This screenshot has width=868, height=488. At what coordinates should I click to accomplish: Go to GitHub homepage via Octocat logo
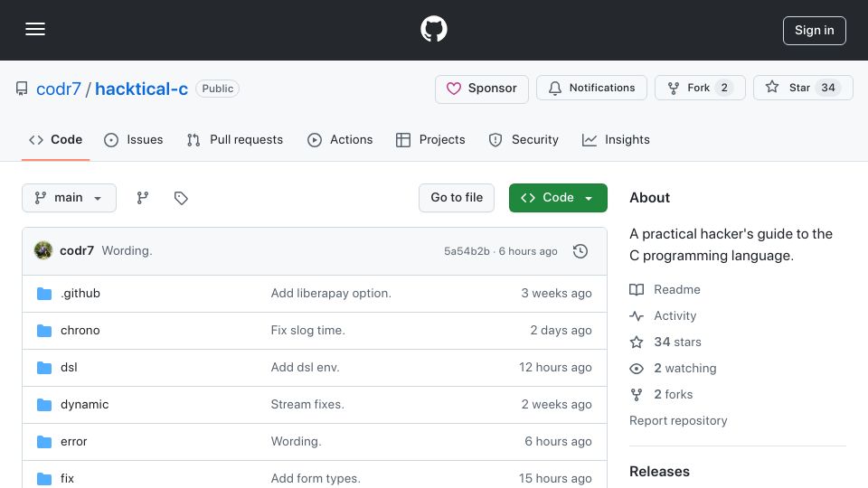coord(433,29)
